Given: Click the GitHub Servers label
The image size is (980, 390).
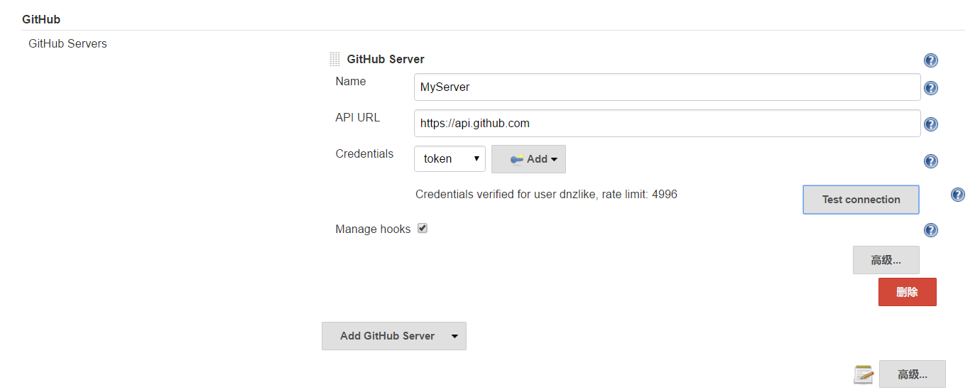Looking at the screenshot, I should pos(67,44).
